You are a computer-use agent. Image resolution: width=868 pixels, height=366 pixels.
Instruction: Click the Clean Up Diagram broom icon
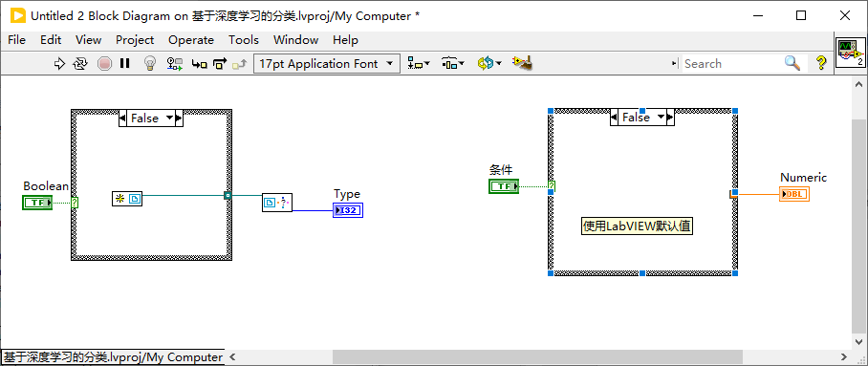(x=522, y=63)
